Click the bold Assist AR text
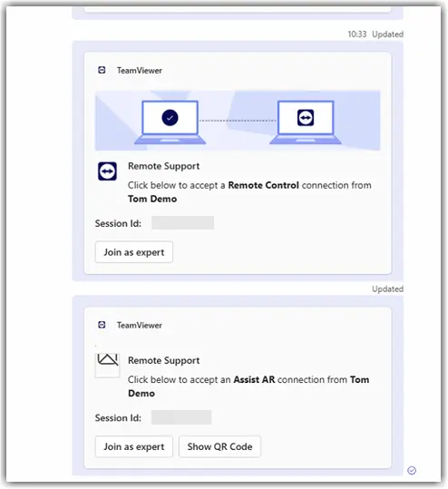The image size is (448, 489). (x=254, y=379)
